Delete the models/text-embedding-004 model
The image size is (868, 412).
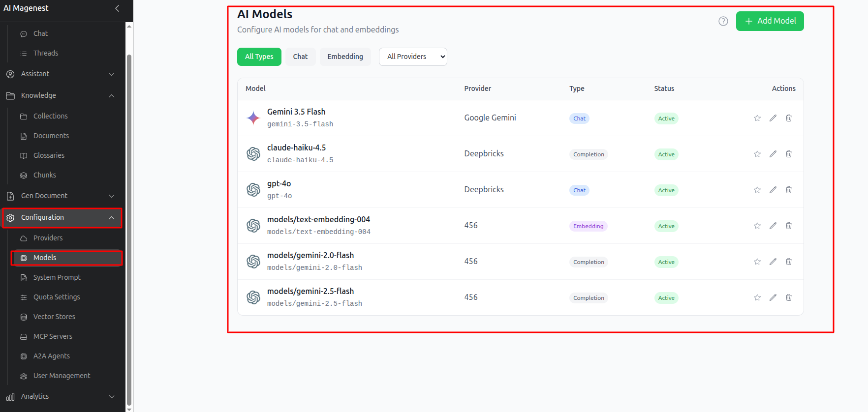789,226
